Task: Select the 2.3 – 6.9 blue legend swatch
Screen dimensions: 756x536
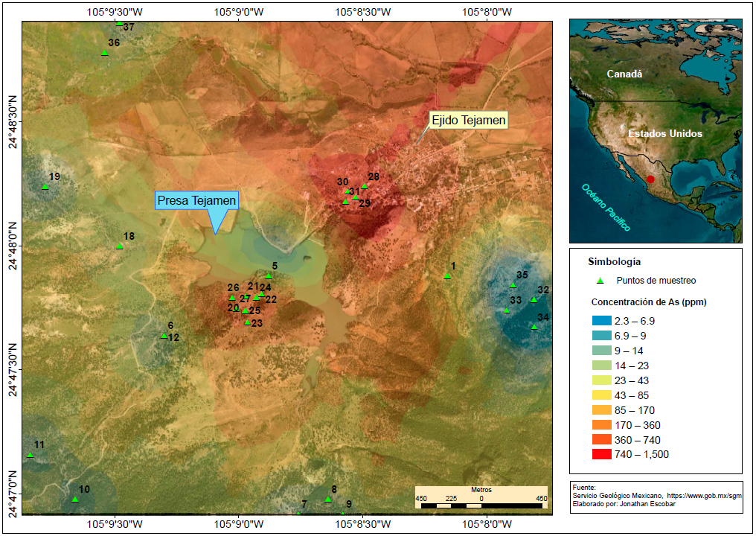Action: point(601,321)
